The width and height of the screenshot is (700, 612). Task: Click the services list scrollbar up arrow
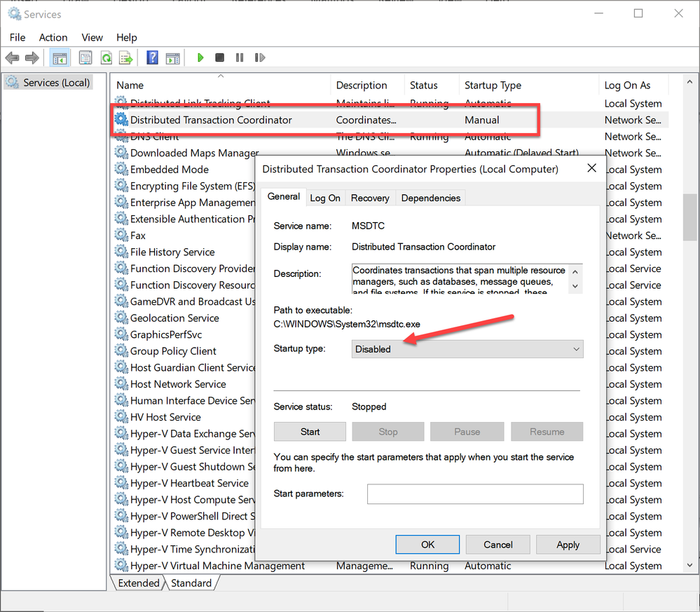click(689, 82)
